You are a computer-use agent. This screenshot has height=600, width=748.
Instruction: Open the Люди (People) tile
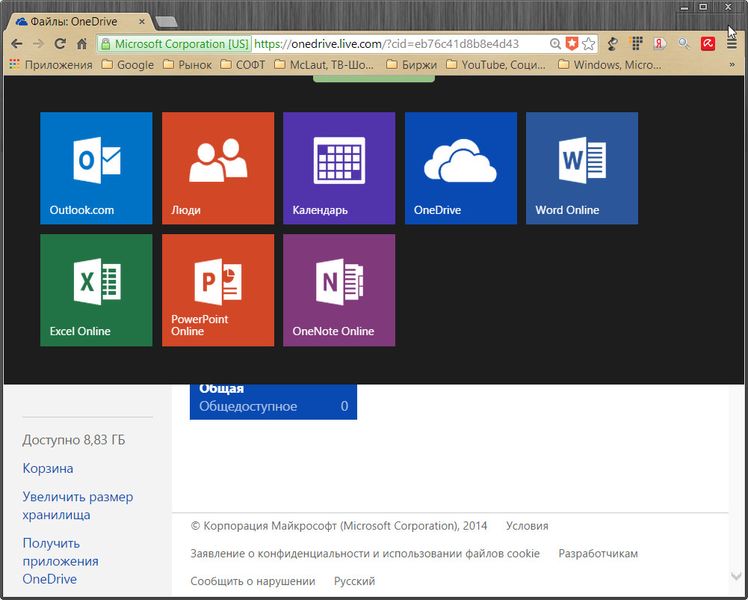click(218, 168)
